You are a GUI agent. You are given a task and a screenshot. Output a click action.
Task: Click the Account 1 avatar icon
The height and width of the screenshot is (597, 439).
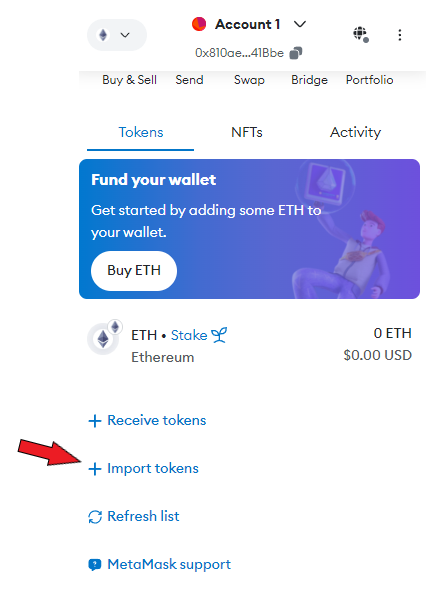pos(199,24)
